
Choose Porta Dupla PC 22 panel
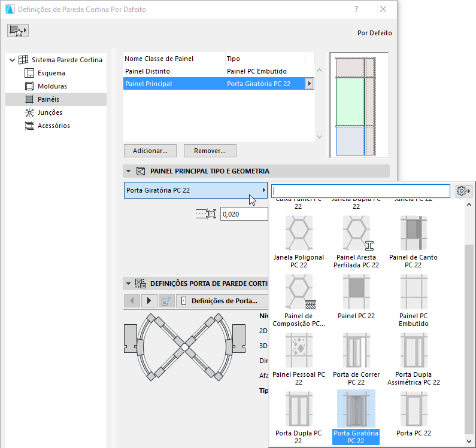(299, 417)
